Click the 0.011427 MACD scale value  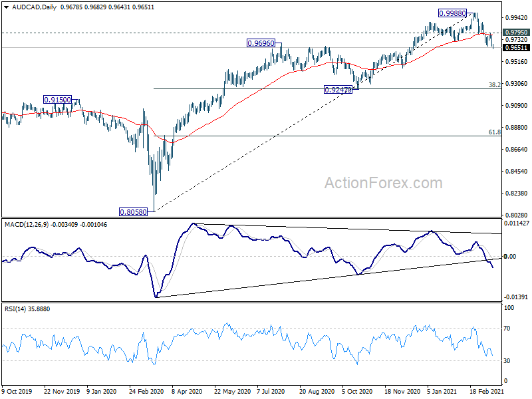coord(517,223)
